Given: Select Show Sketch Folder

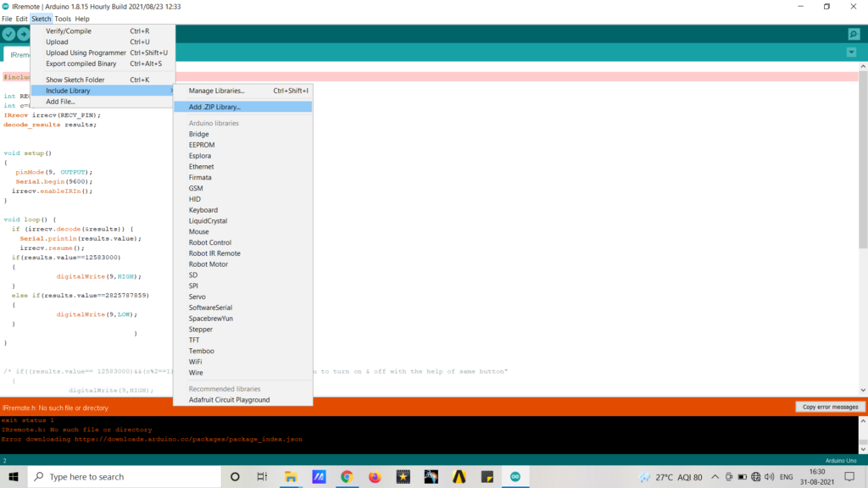Looking at the screenshot, I should (x=103, y=80).
